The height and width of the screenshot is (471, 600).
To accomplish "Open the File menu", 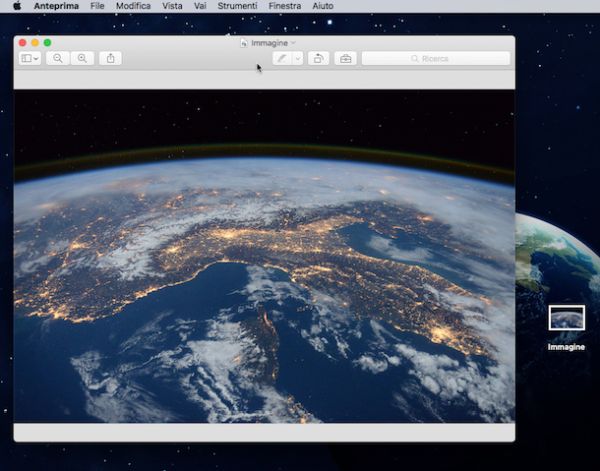I will (x=97, y=6).
